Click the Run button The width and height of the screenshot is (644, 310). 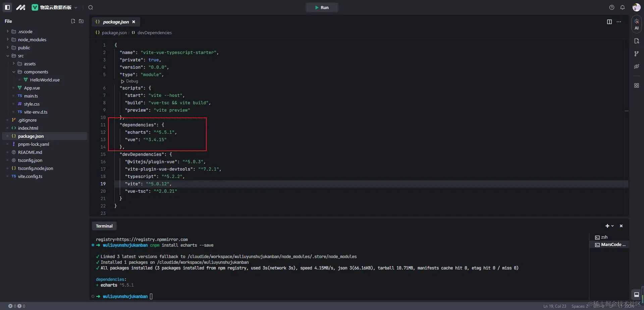[322, 7]
